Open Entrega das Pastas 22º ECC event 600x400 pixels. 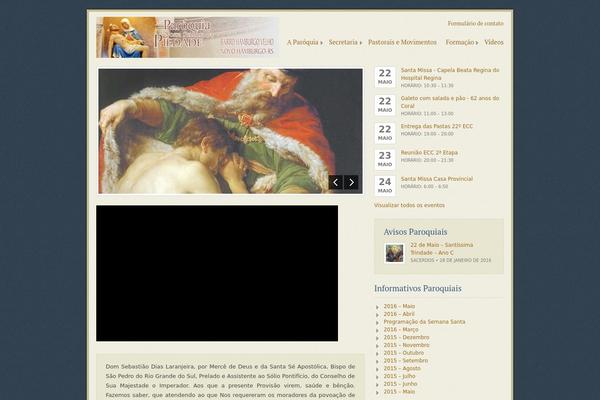(x=437, y=126)
